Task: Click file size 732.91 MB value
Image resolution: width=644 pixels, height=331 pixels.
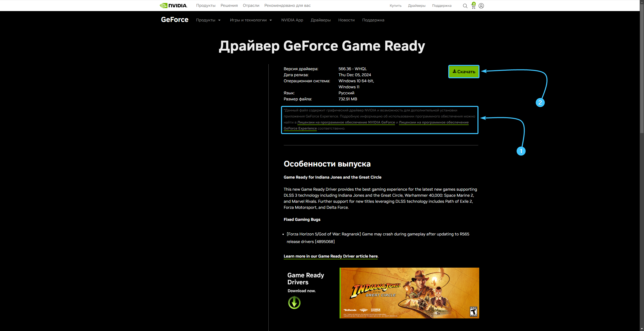Action: click(x=348, y=99)
